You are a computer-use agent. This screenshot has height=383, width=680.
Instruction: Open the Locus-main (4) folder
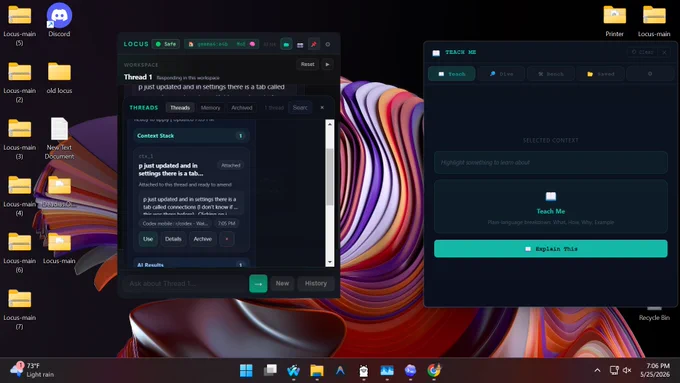20,195
